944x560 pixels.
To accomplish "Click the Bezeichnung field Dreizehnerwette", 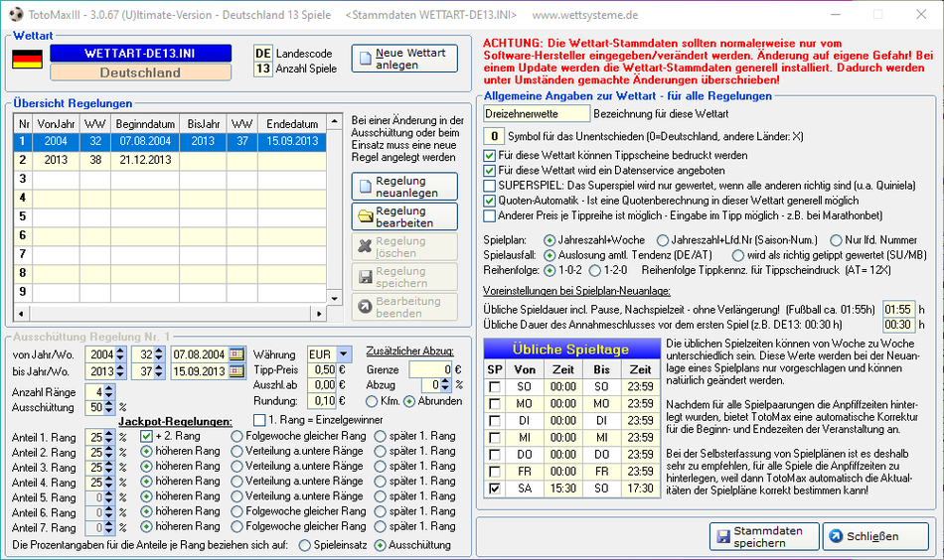I will [537, 113].
